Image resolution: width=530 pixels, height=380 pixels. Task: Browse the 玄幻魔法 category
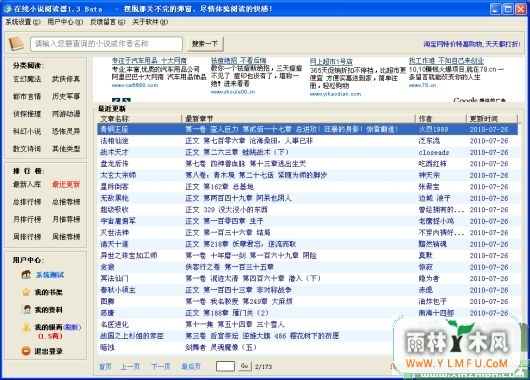point(27,79)
